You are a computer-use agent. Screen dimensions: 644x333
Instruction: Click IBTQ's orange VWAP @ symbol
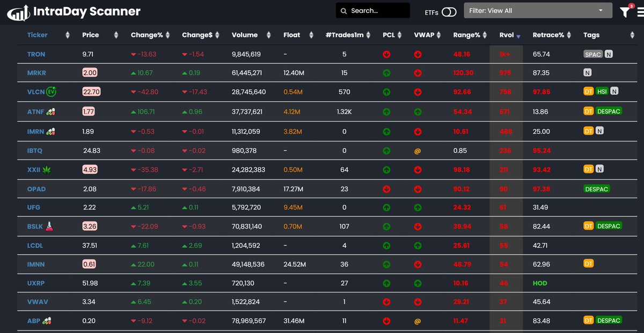418,151
